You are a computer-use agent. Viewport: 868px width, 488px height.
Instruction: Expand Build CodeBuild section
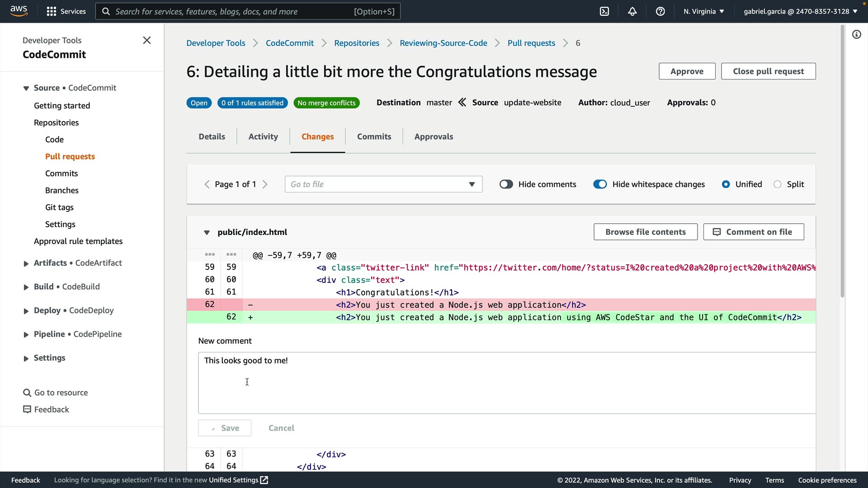click(26, 287)
